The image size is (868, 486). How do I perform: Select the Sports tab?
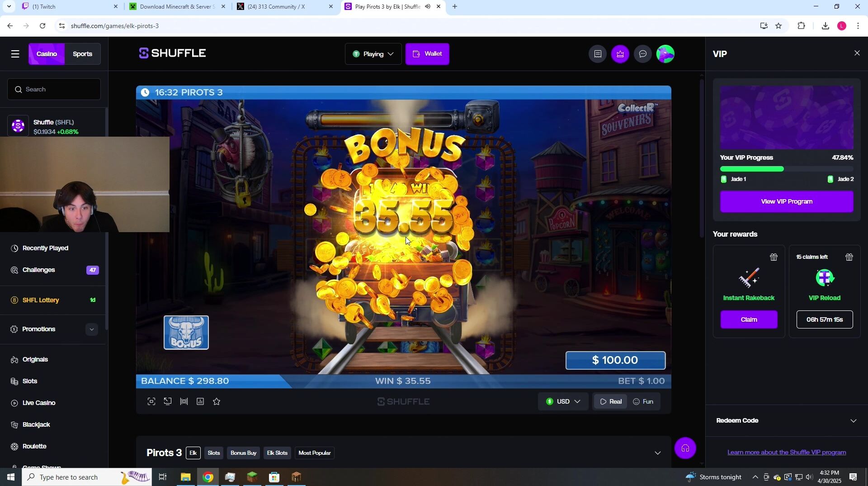[82, 54]
